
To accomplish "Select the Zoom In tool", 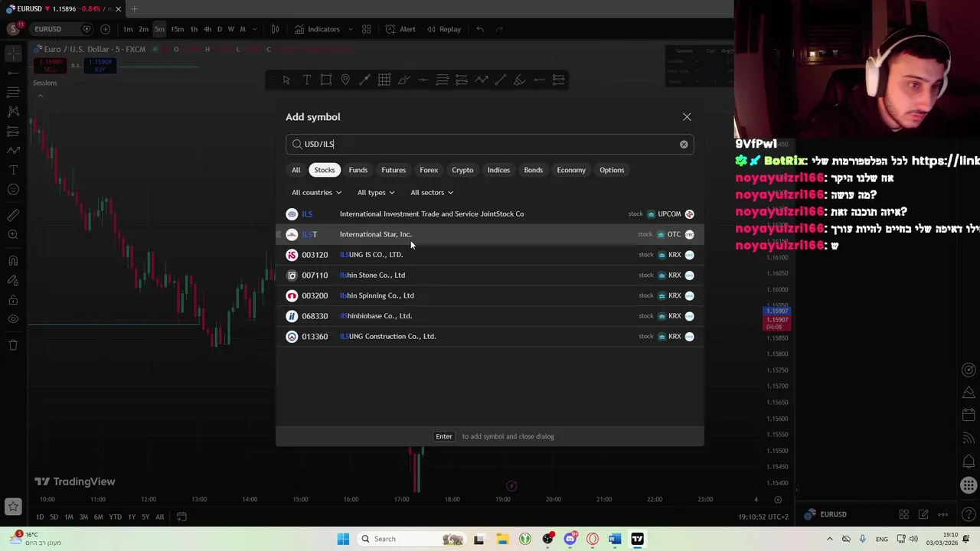I will click(x=13, y=235).
